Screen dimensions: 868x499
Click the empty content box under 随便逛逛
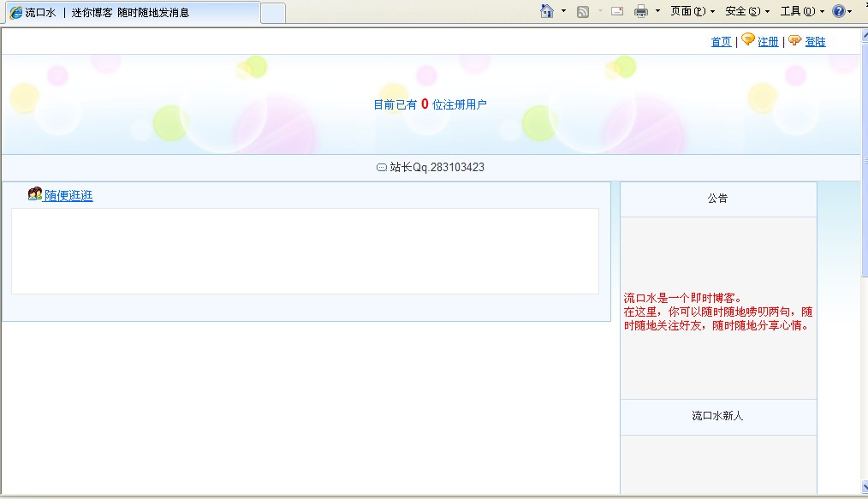(305, 251)
